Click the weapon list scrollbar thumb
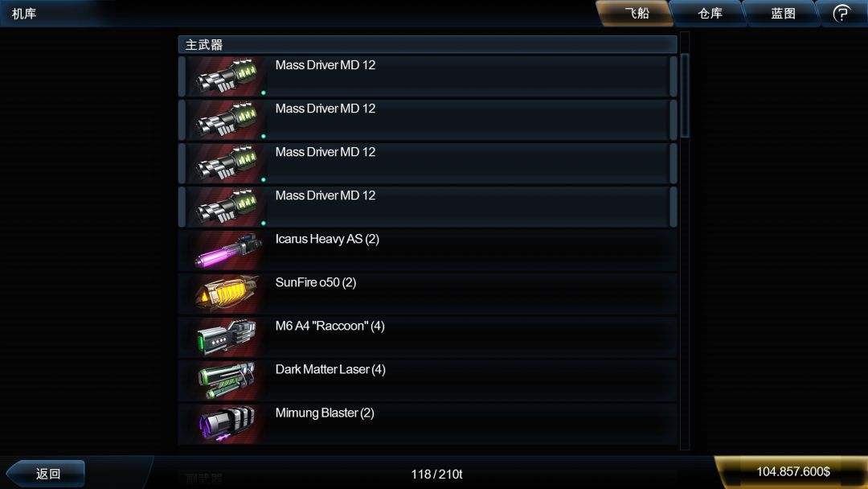The image size is (868, 489). point(685,95)
